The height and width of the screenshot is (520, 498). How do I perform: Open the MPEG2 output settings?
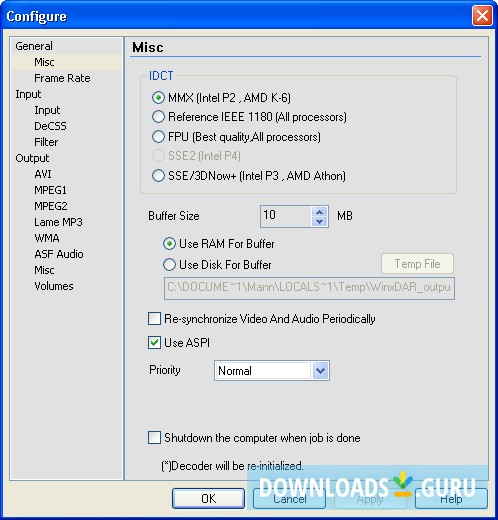tap(51, 206)
